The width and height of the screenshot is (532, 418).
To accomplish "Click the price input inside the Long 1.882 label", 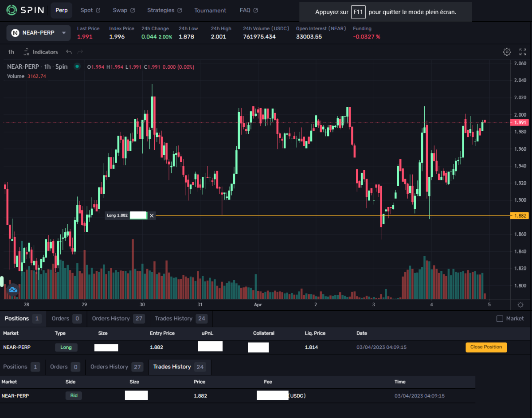I will (137, 215).
